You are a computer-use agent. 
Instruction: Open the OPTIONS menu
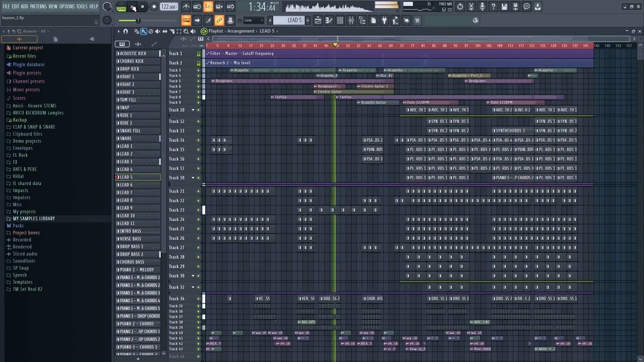click(x=67, y=7)
